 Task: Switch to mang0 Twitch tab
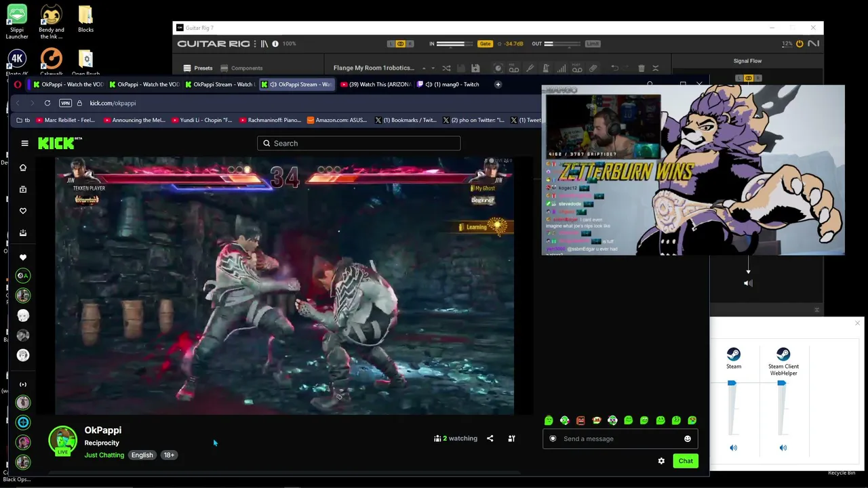click(x=448, y=85)
